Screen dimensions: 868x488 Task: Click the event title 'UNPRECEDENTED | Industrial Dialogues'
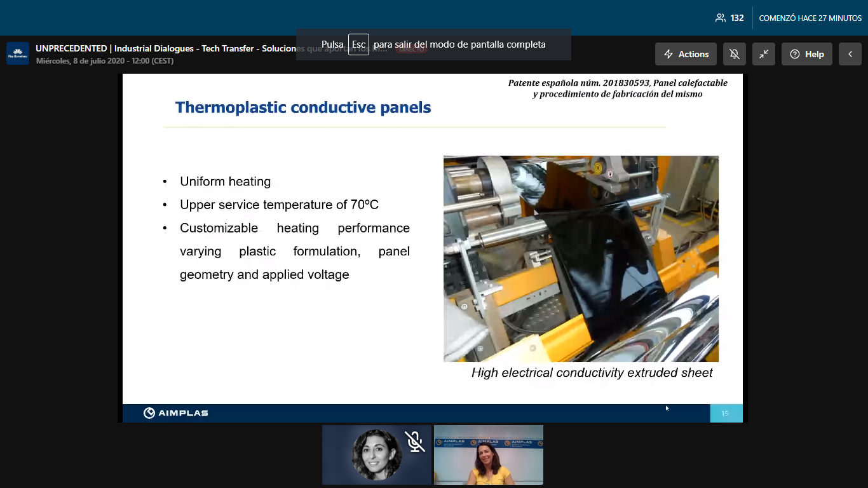114,49
